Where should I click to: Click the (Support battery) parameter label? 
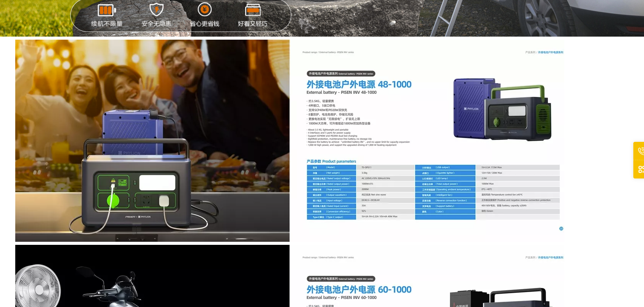click(x=445, y=206)
